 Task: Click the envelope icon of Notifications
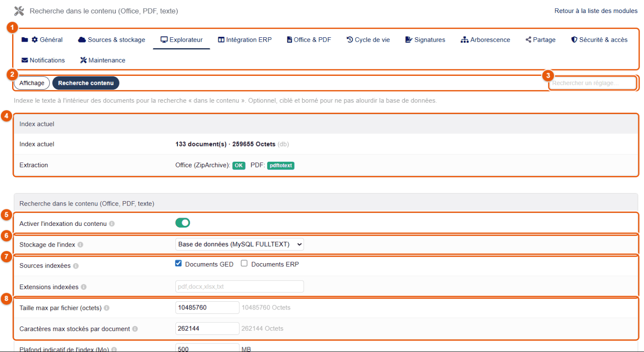tap(25, 60)
